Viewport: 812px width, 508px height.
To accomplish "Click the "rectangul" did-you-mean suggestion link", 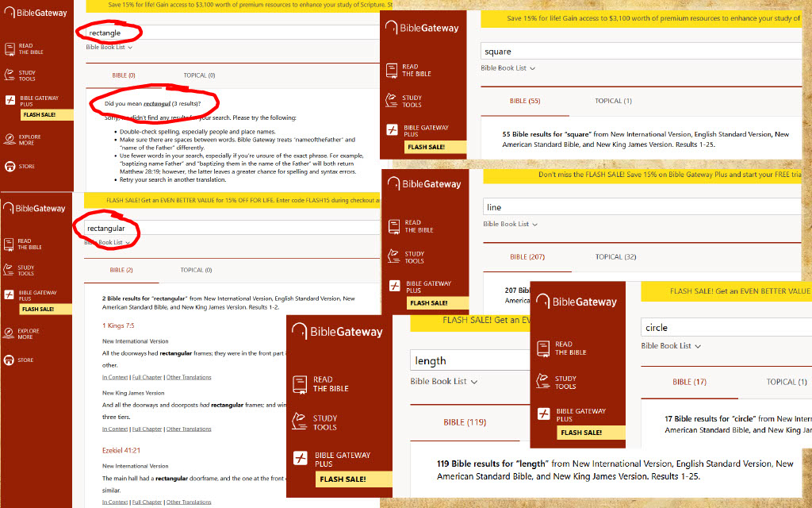I will 157,104.
